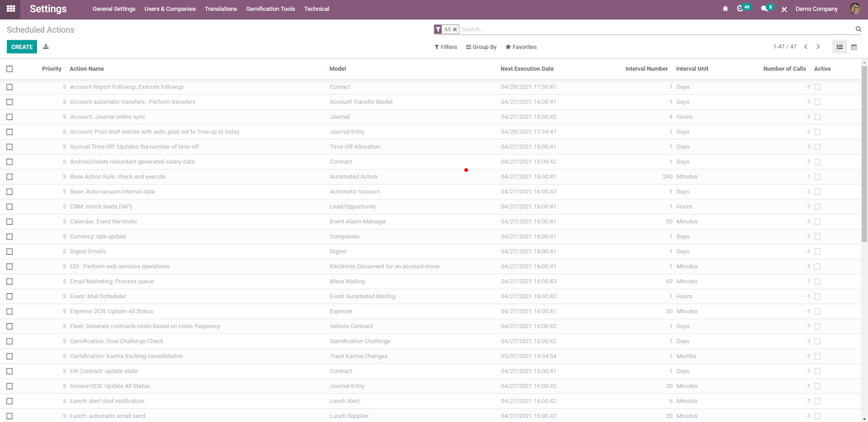Open Demo Company switcher
The width and height of the screenshot is (868, 422).
(x=816, y=9)
